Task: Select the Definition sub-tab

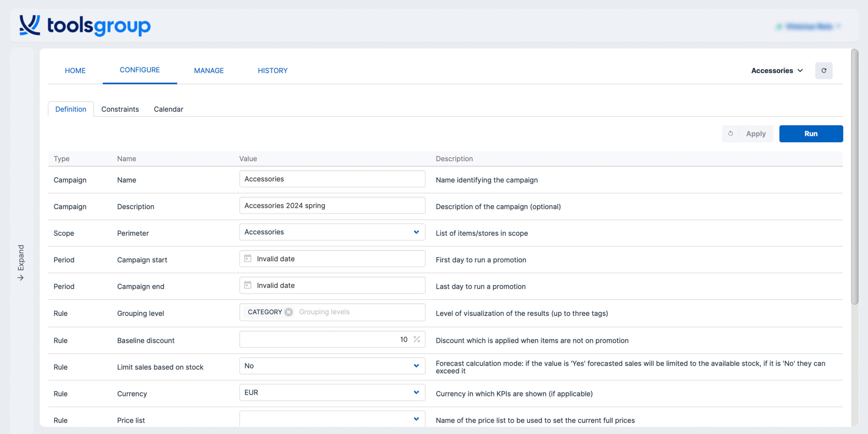Action: click(x=71, y=109)
